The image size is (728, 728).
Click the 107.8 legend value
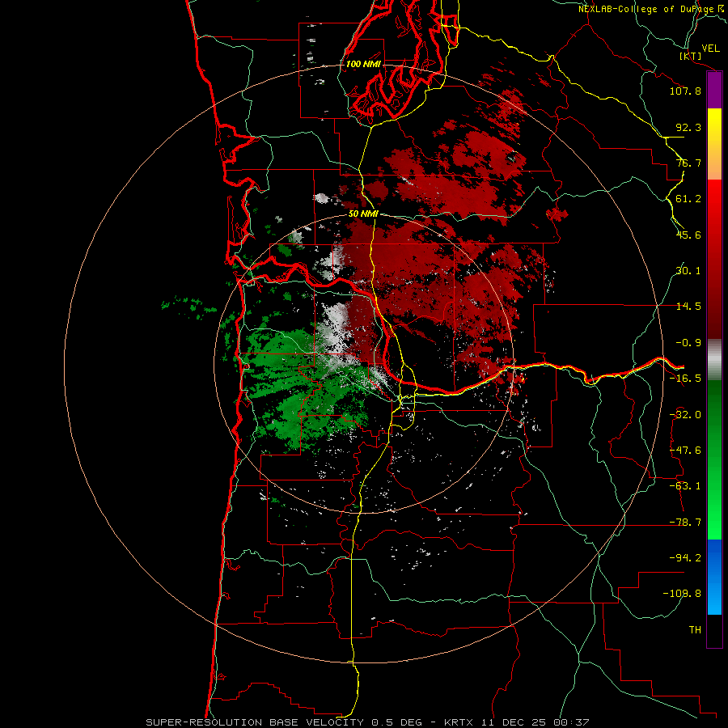pyautogui.click(x=685, y=91)
